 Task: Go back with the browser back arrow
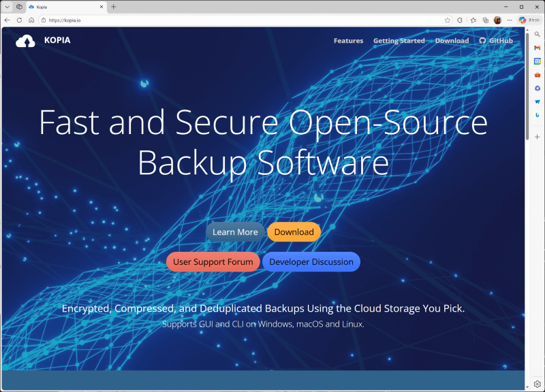pyautogui.click(x=7, y=20)
